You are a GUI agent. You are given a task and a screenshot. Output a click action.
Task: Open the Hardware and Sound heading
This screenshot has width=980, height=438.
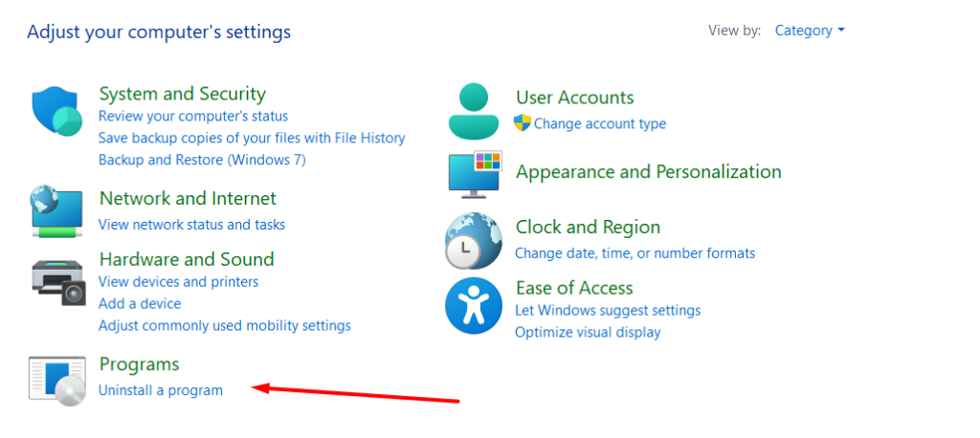[187, 259]
